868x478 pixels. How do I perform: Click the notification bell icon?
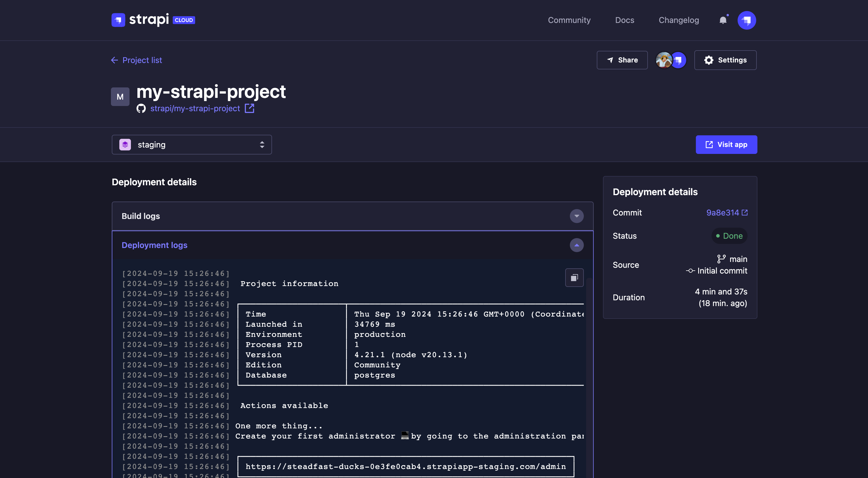[723, 19]
